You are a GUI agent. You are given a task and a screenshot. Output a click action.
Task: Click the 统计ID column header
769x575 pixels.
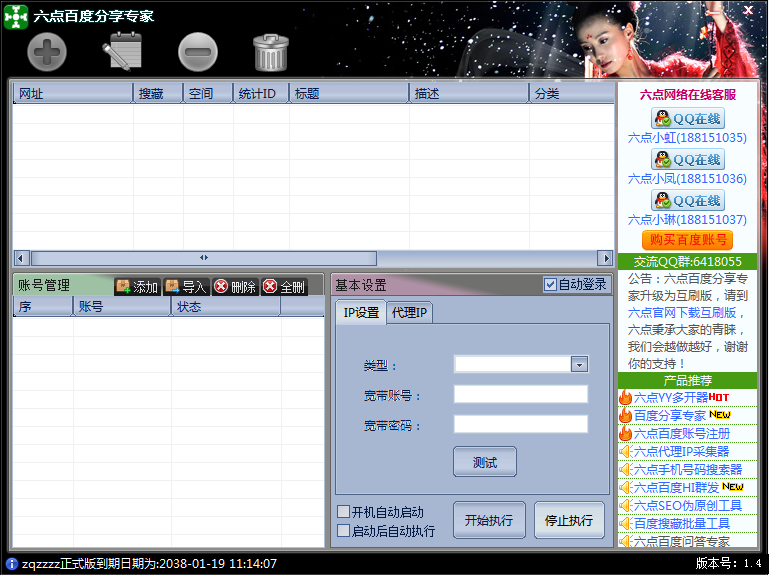point(261,93)
